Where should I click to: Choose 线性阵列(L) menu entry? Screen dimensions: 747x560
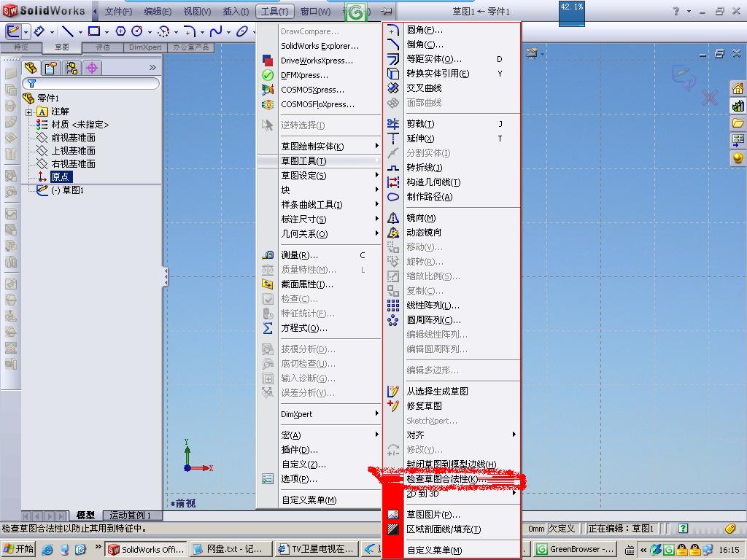451,306
